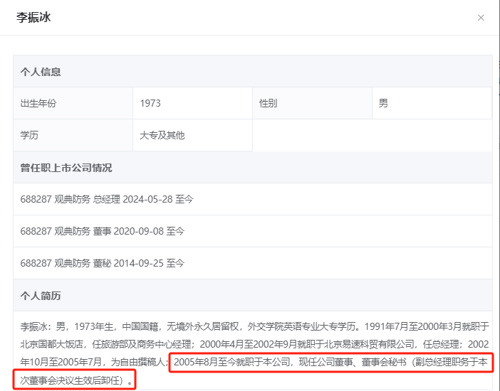Click the 个人简历 section header
The height and width of the screenshot is (391, 500).
(253, 295)
